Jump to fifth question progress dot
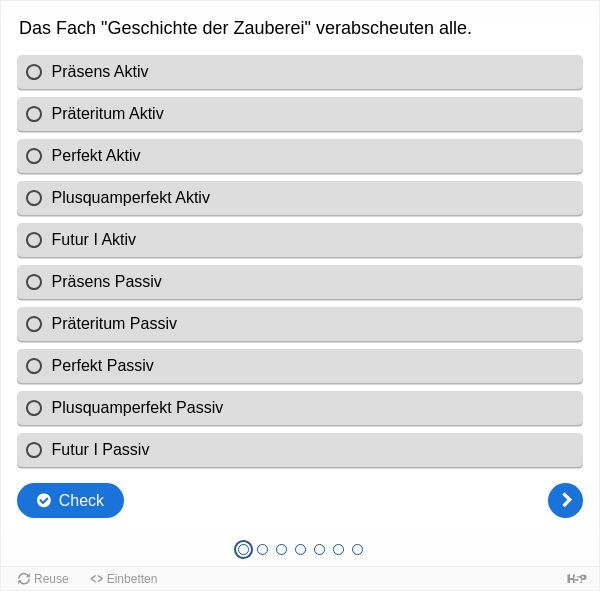 click(x=319, y=549)
